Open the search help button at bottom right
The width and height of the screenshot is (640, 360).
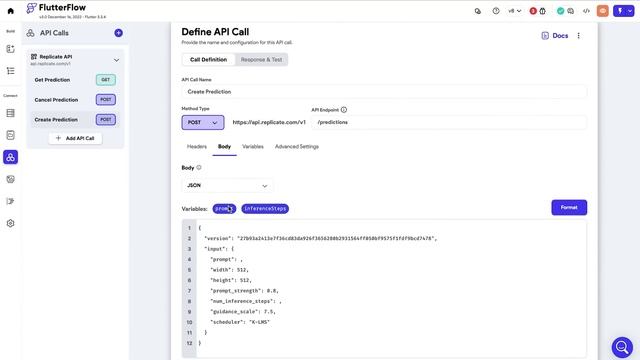click(622, 347)
